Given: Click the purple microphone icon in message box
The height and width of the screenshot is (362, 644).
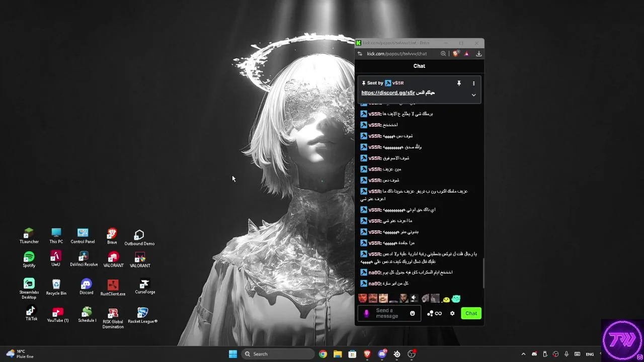Looking at the screenshot, I should tap(366, 313).
